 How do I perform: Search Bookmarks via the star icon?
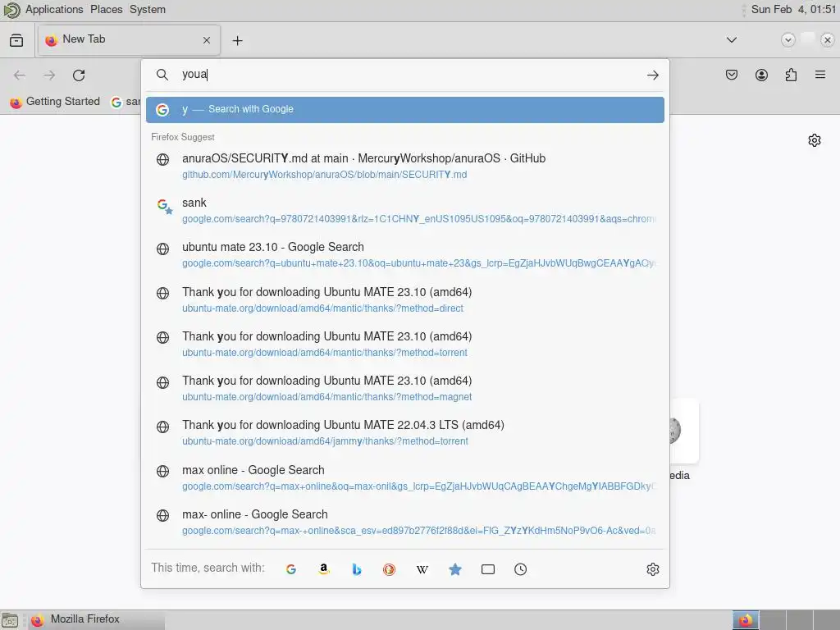(454, 569)
